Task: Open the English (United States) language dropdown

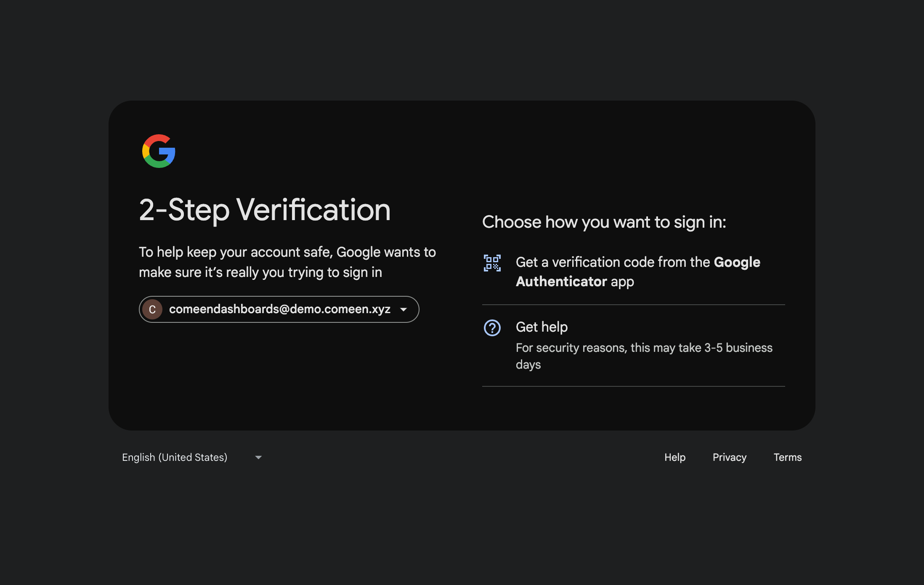Action: coord(192,457)
